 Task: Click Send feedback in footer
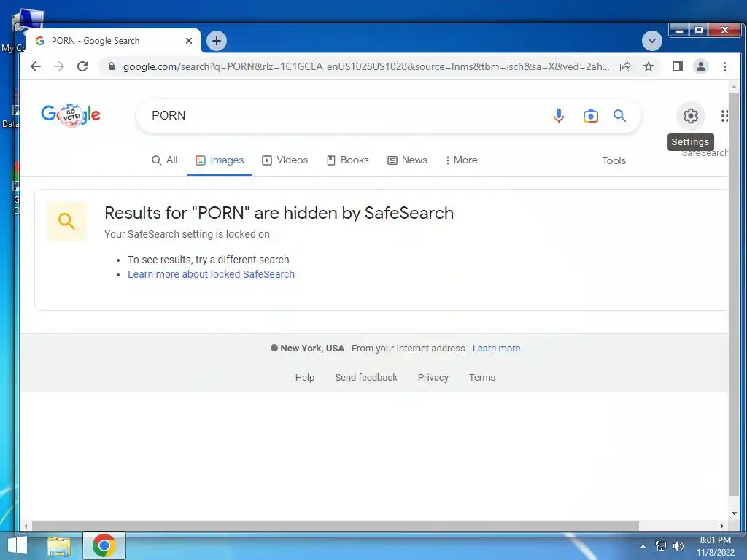coord(366,378)
